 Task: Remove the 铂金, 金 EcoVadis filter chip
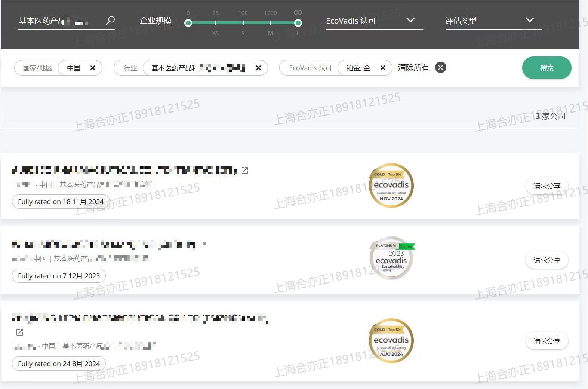pyautogui.click(x=383, y=68)
